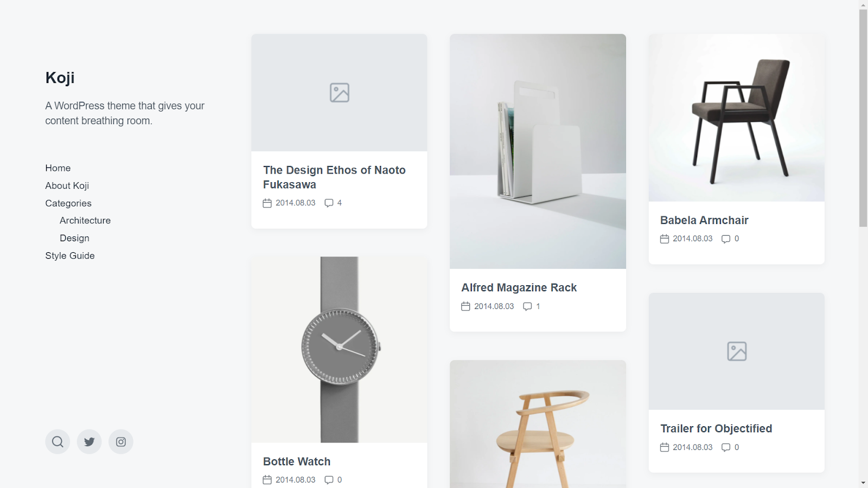Open the Categories menu item
The width and height of the screenshot is (868, 488).
[68, 203]
